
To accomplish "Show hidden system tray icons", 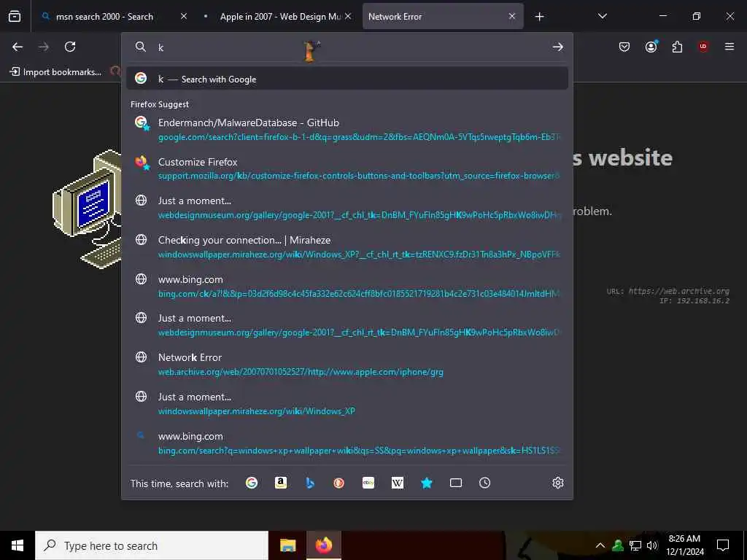I will pyautogui.click(x=600, y=545).
